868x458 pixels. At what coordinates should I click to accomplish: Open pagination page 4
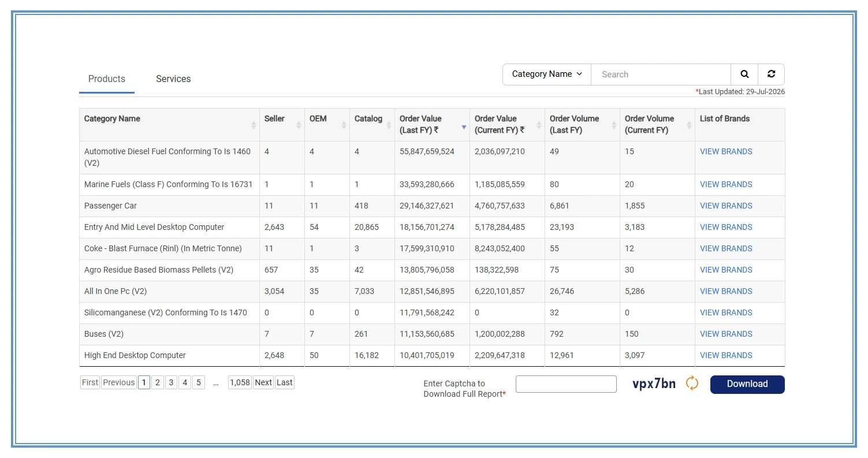point(185,382)
